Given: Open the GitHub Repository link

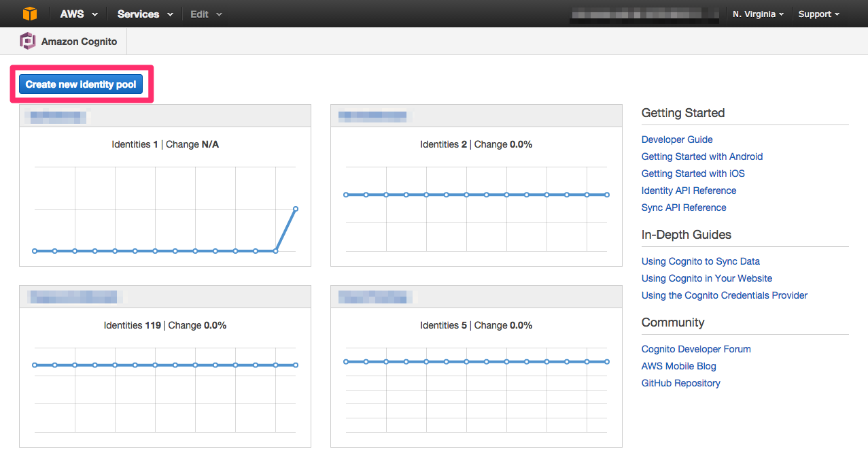Looking at the screenshot, I should (681, 383).
